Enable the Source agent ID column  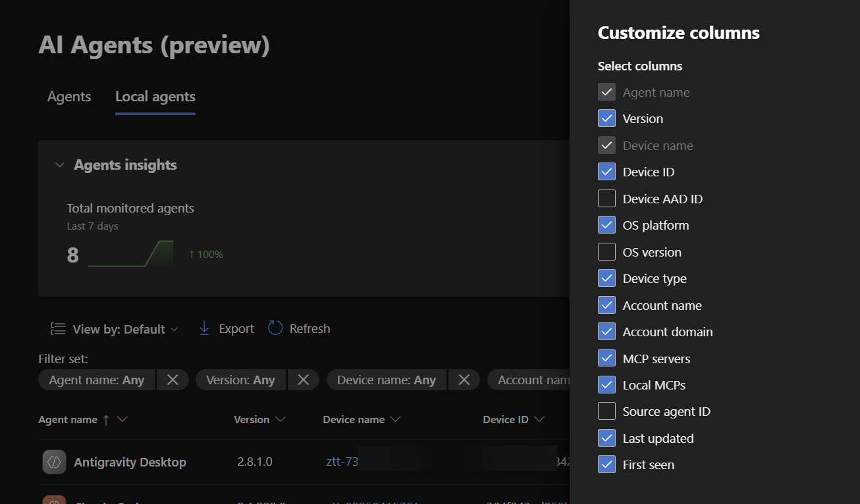tap(606, 411)
